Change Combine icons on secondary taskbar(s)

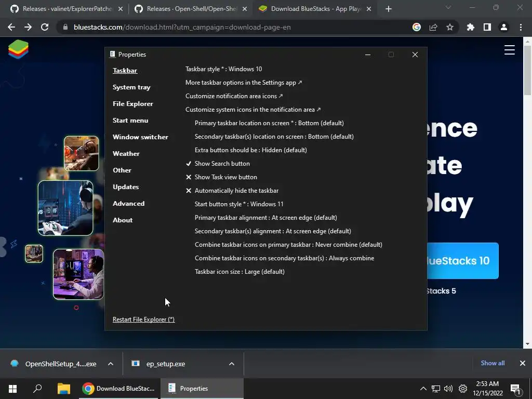coord(284,258)
